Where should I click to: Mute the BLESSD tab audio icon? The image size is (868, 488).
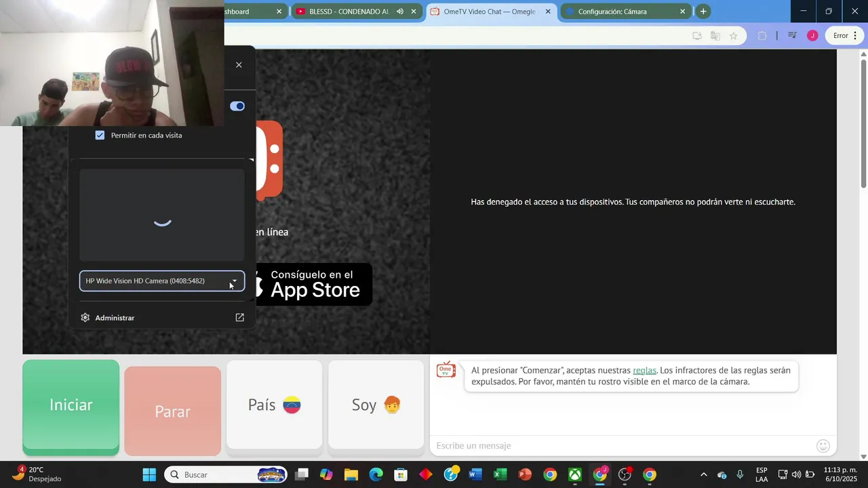[399, 12]
